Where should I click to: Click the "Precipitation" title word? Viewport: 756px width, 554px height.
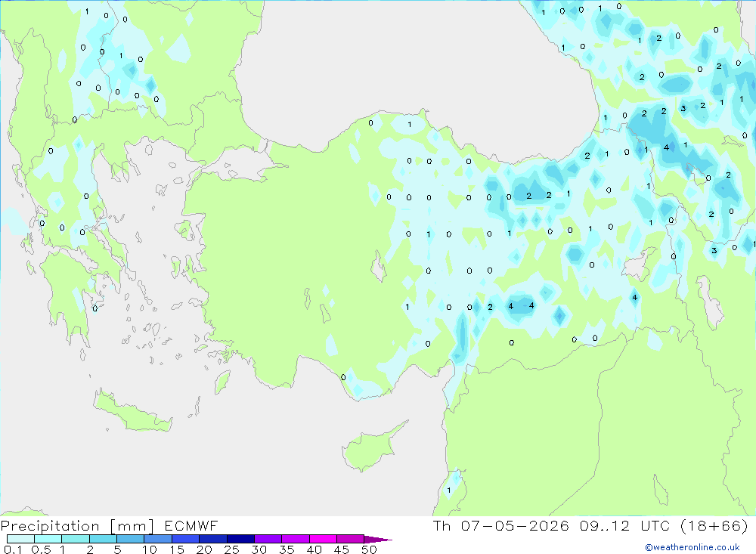click(50, 526)
